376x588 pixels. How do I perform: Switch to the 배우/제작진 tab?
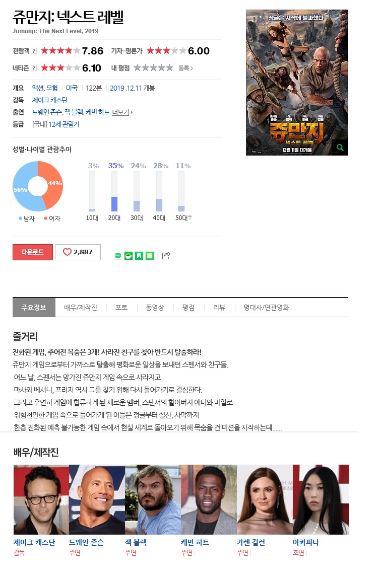(80, 308)
